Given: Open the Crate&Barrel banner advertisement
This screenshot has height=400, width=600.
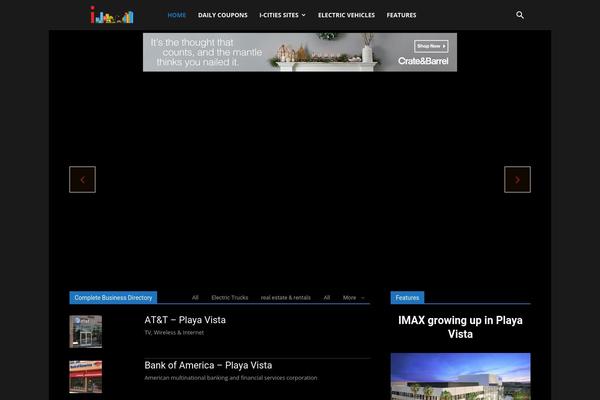Looking at the screenshot, I should (300, 52).
